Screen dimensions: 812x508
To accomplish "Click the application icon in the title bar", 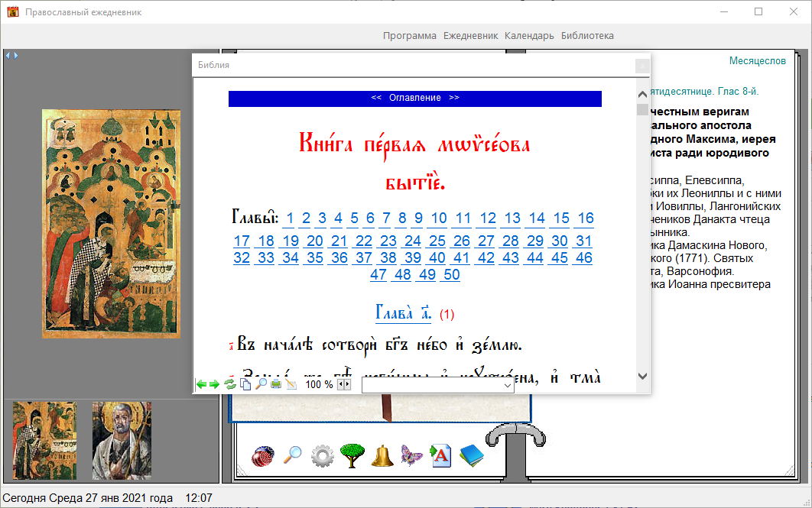I will point(13,11).
